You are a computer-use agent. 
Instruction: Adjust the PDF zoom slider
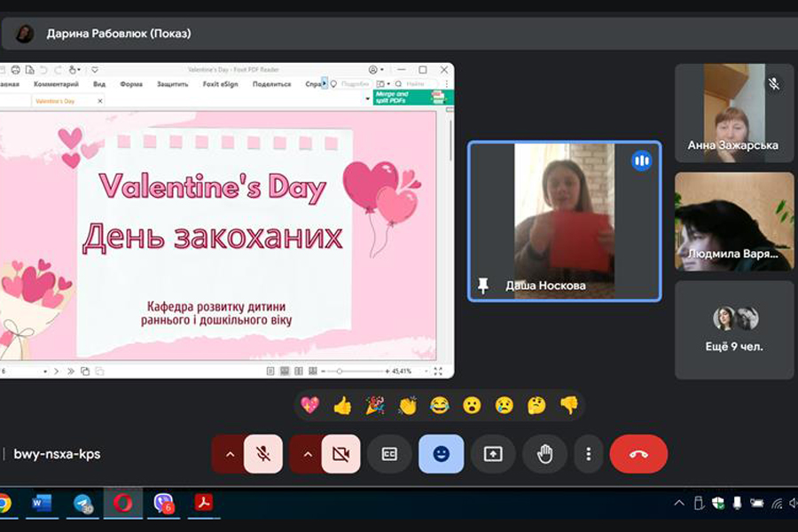[340, 371]
